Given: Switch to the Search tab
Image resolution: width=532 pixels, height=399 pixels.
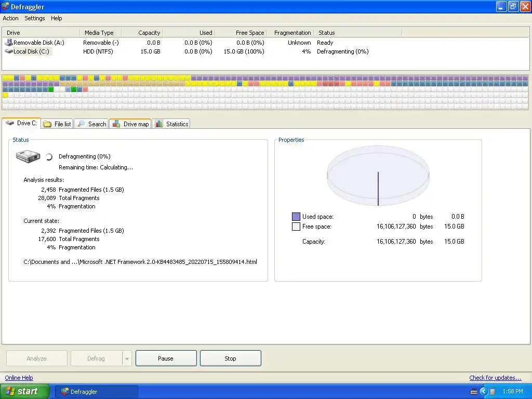Looking at the screenshot, I should click(x=91, y=124).
